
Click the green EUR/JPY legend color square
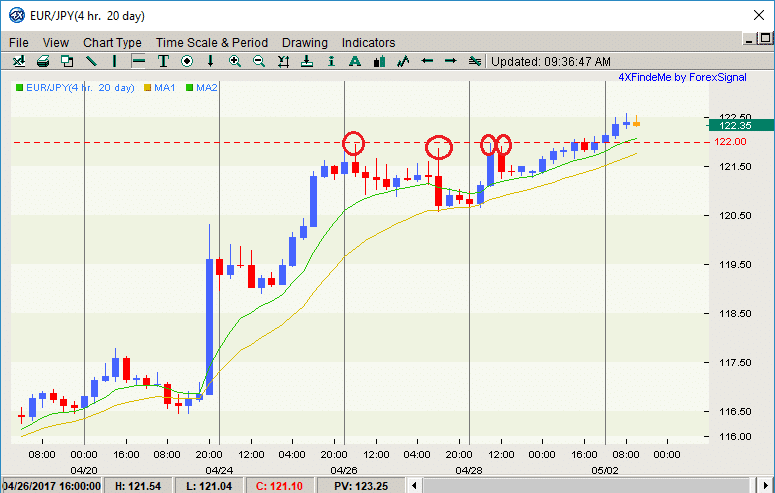pyautogui.click(x=19, y=88)
